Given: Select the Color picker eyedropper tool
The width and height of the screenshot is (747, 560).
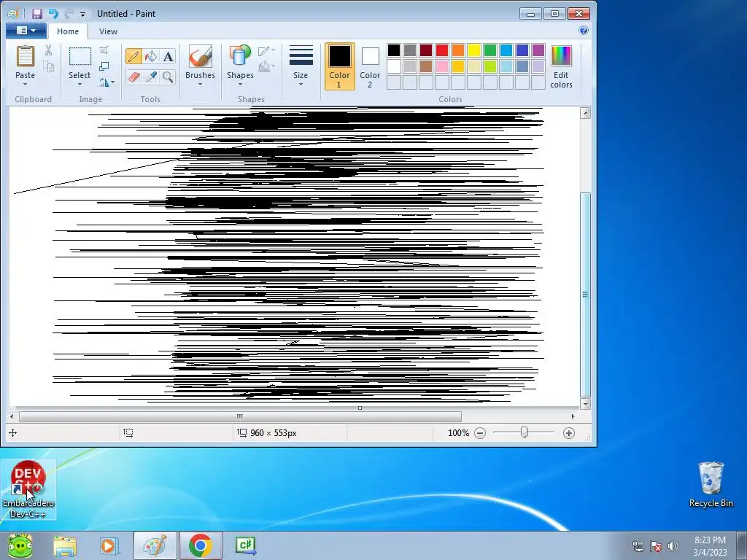Looking at the screenshot, I should pyautogui.click(x=151, y=77).
